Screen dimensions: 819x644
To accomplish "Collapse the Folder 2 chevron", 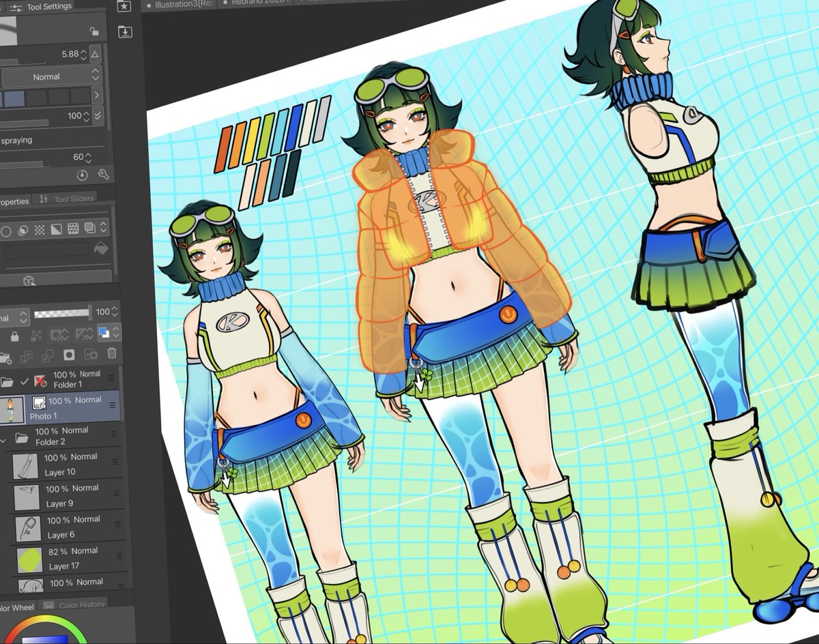I will pos(3,440).
